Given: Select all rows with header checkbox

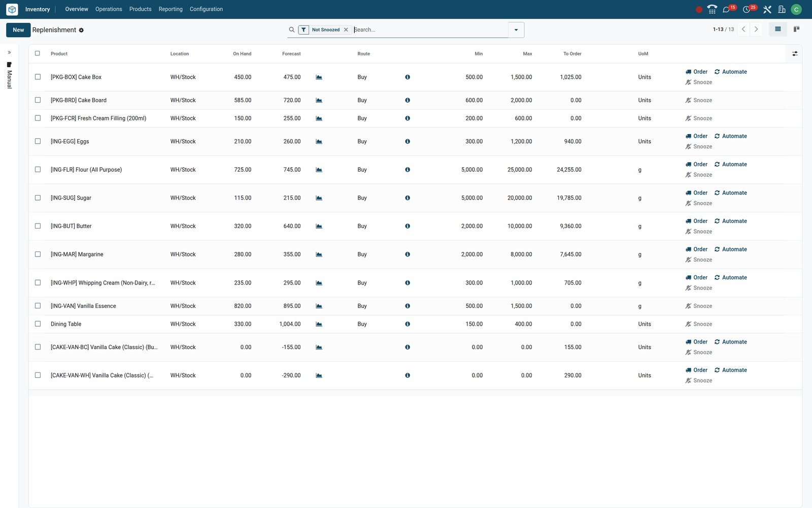Looking at the screenshot, I should point(37,53).
